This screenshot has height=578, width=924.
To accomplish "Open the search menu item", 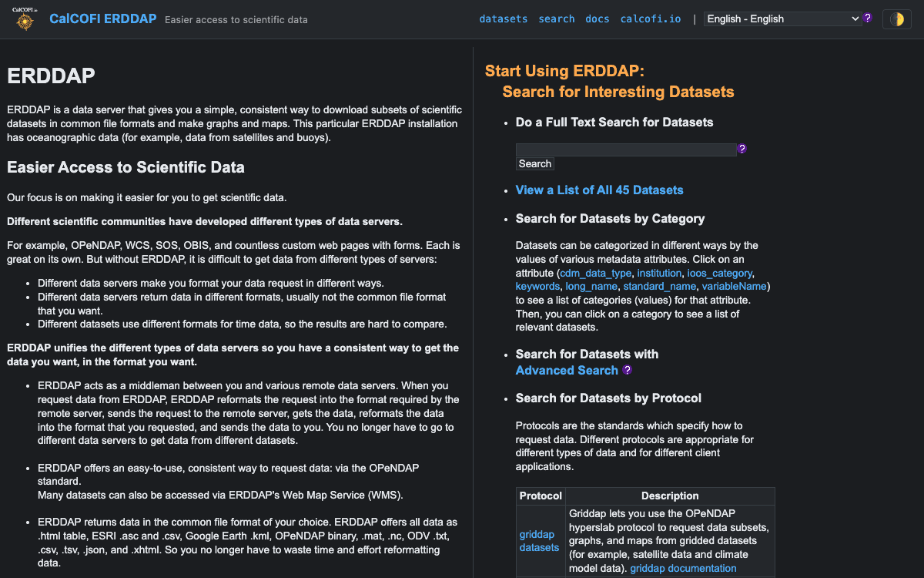I will (x=557, y=18).
